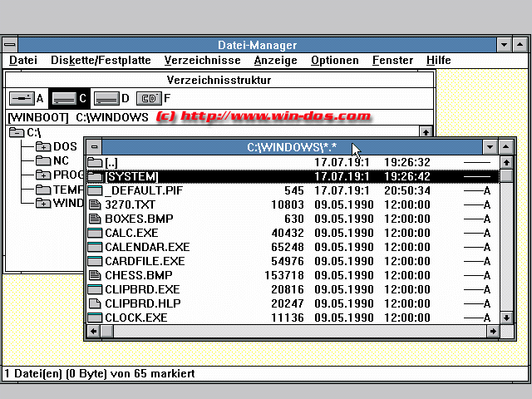The height and width of the screenshot is (399, 532).
Task: Expand the DOS folder in tree
Action: click(x=43, y=147)
